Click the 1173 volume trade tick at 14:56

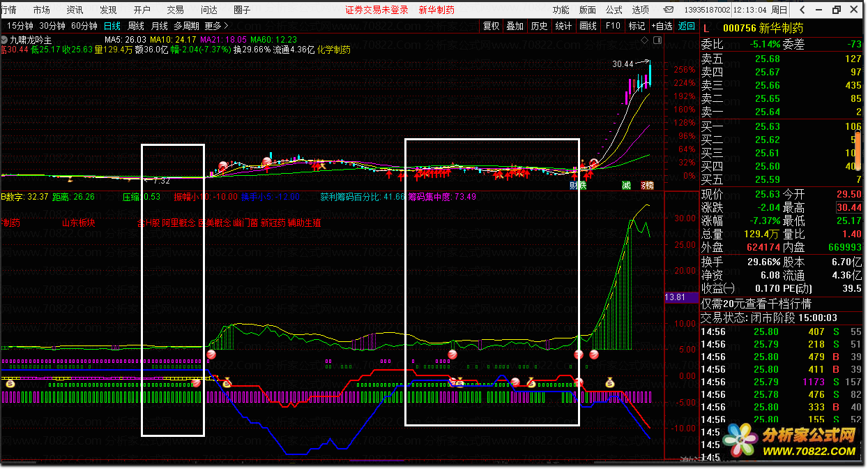[813, 382]
